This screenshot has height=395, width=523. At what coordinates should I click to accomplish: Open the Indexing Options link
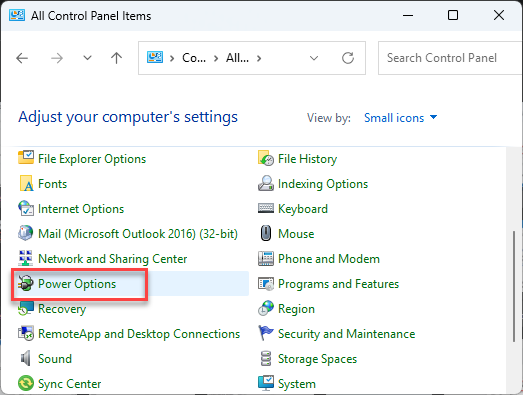click(323, 184)
